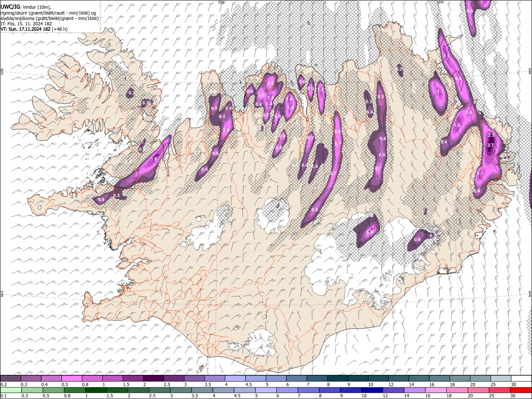Select the light pink 16–18 rain swatch
The width and height of the screenshot is (532, 399).
436,390
